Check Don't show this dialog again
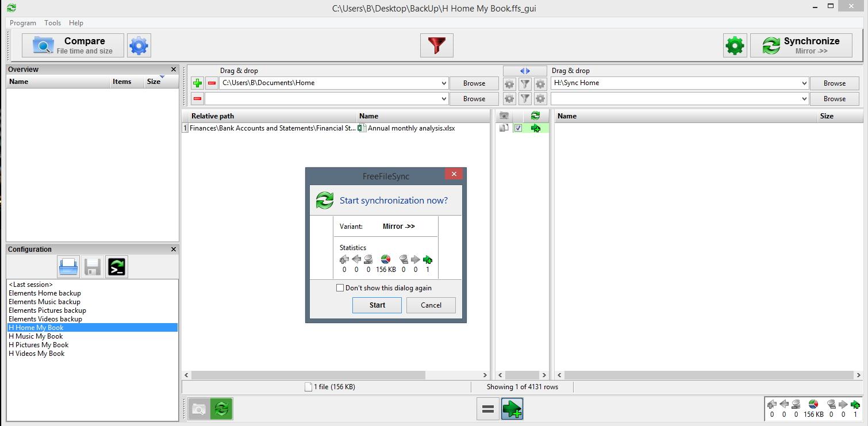This screenshot has width=868, height=426. click(340, 288)
